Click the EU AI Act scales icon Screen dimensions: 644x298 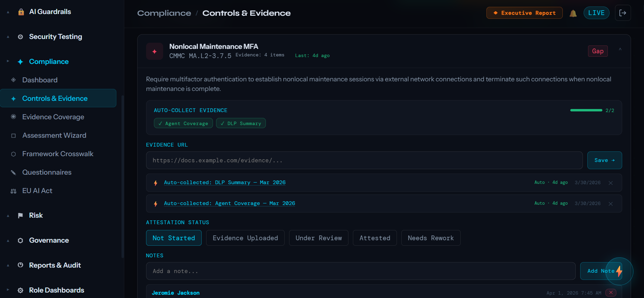tap(14, 191)
